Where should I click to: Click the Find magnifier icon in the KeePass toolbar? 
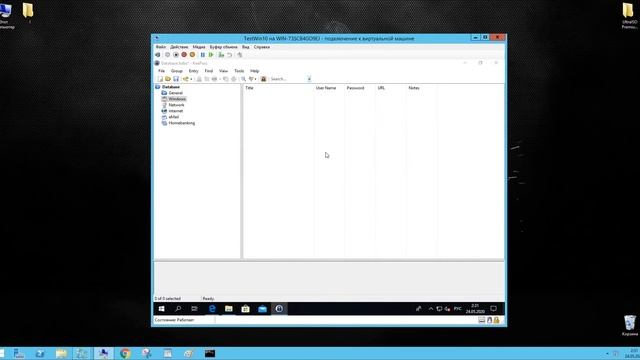(243, 79)
